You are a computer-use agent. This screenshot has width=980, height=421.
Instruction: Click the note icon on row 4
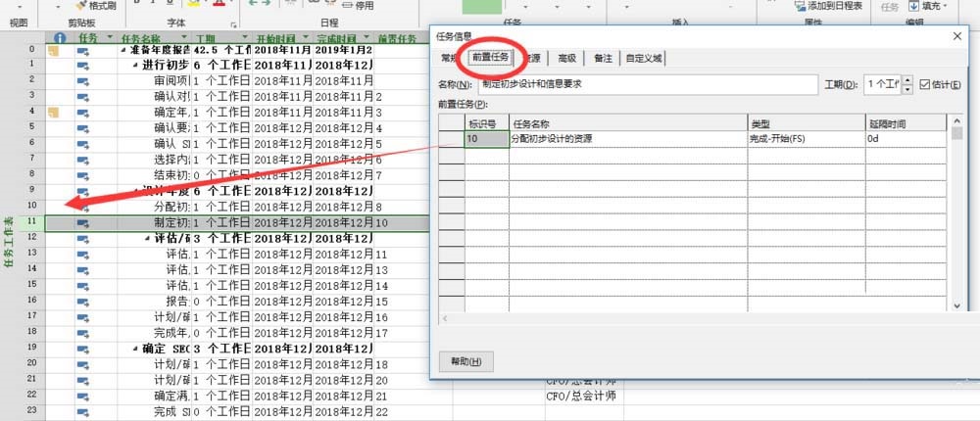tap(54, 113)
